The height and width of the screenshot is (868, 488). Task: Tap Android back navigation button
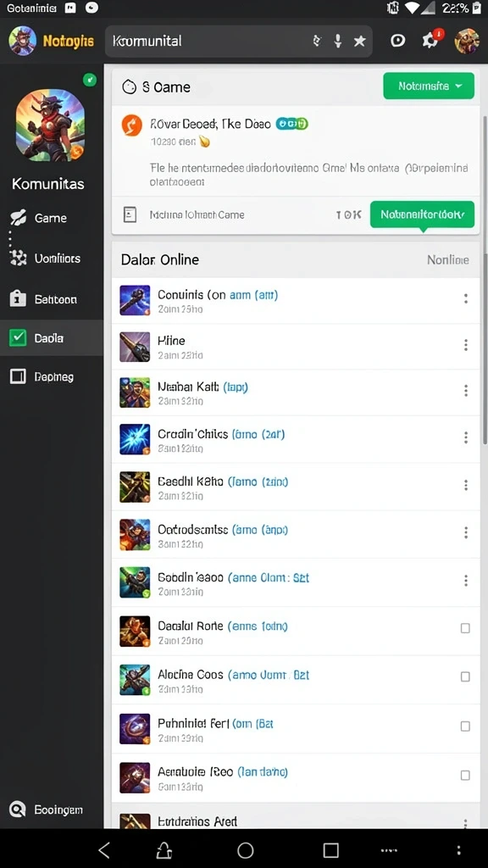coord(104,850)
